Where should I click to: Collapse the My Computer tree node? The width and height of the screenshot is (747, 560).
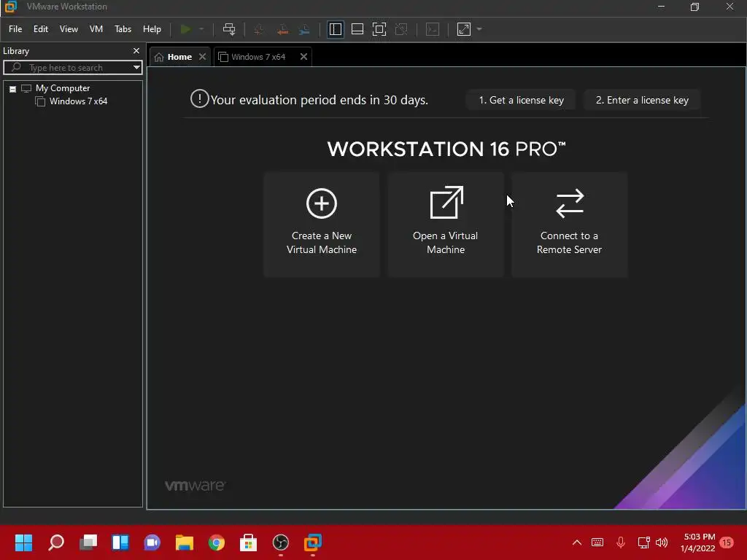(13, 89)
